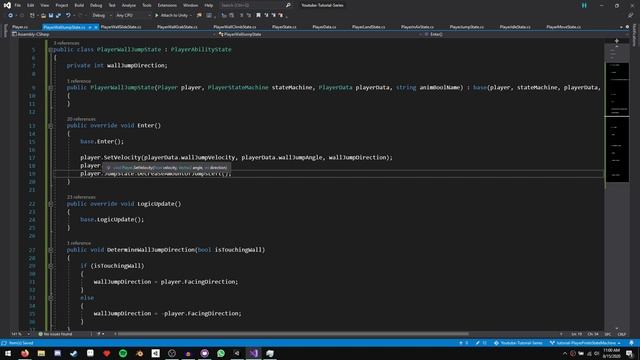Click the No issues found indicator
Image resolution: width=640 pixels, height=360 pixels.
(x=55, y=334)
